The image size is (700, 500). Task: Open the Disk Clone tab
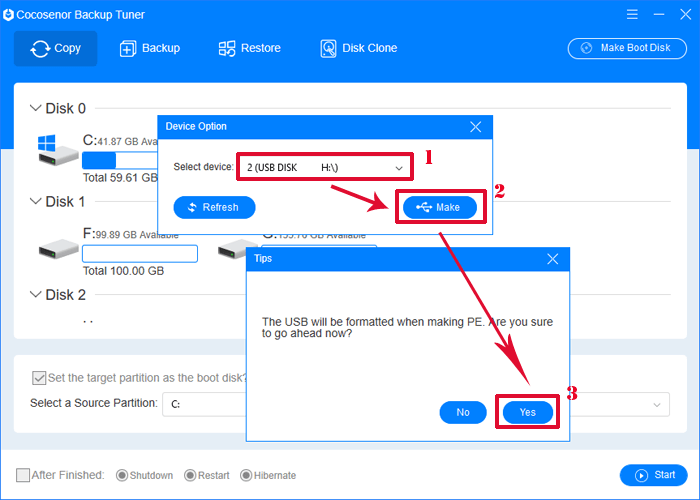coord(359,48)
